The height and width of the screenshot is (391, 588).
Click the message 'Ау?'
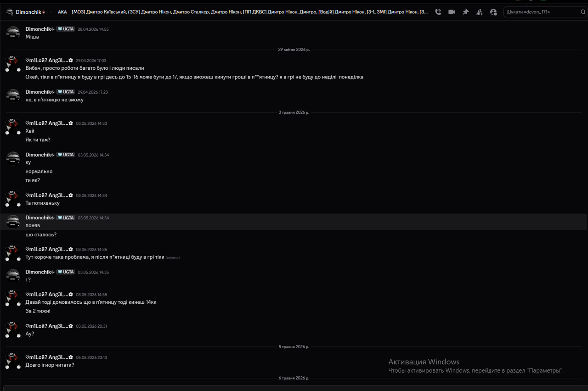[30, 334]
